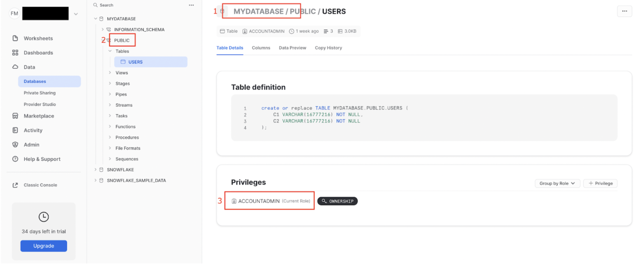Click the "3.0KB" size value
Screen dimensions: 644x265
(350, 31)
